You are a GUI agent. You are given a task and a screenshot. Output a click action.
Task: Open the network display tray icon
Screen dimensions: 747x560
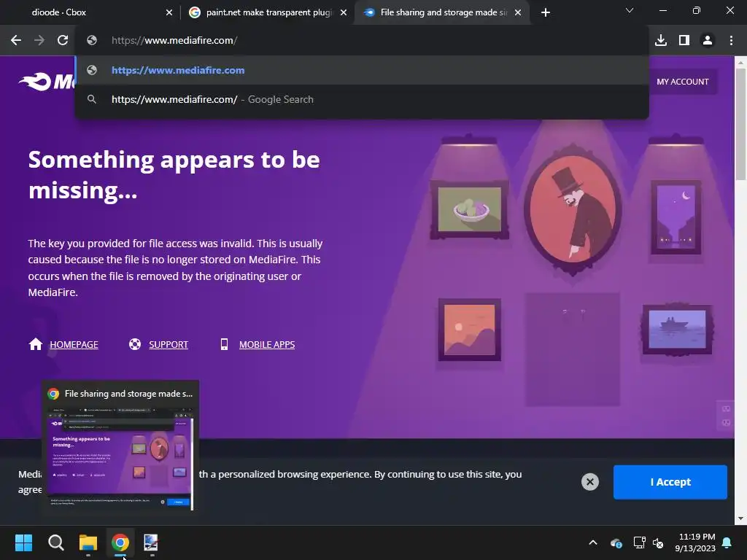pyautogui.click(x=639, y=542)
